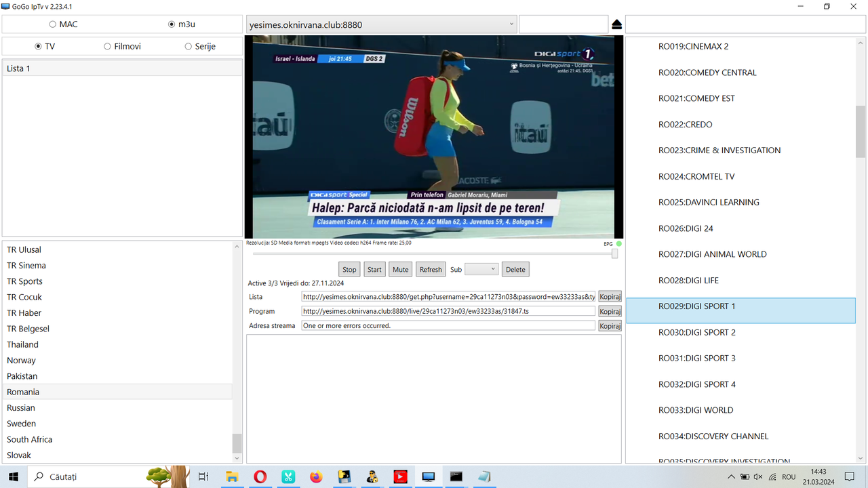
Task: Copy the Lista URL with Kopiraj
Action: [x=610, y=297]
